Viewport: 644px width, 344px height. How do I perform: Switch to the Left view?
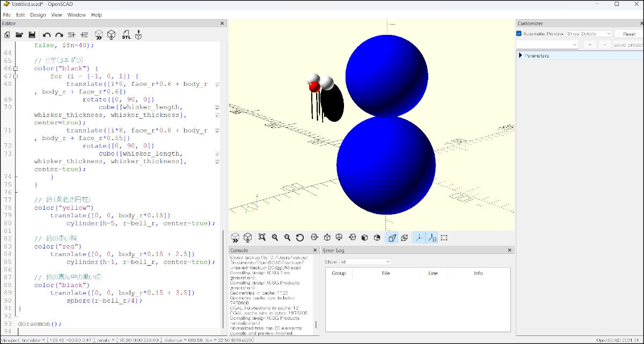pyautogui.click(x=352, y=237)
